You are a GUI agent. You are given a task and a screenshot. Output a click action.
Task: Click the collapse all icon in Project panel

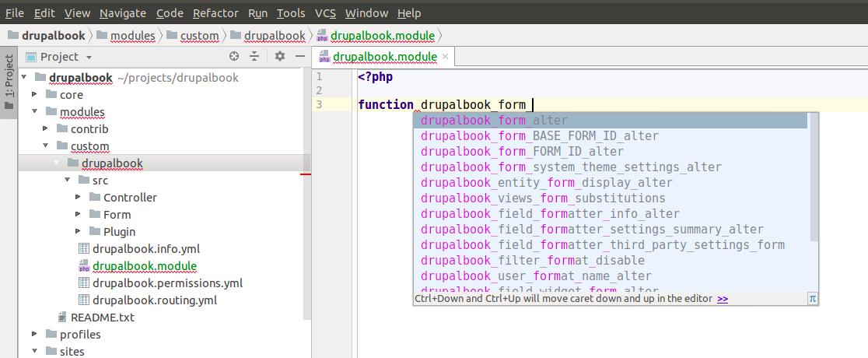254,57
